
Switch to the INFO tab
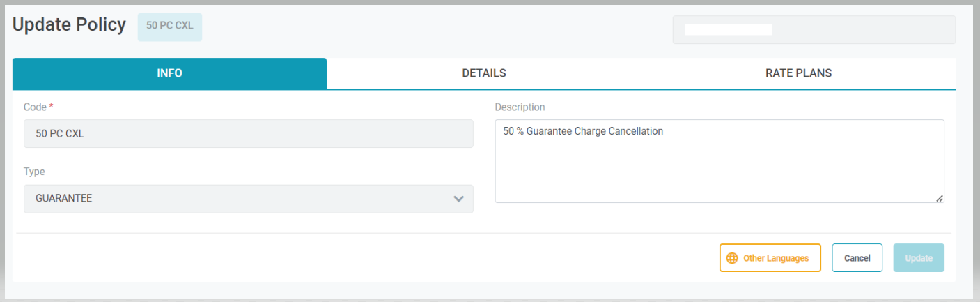[x=169, y=73]
